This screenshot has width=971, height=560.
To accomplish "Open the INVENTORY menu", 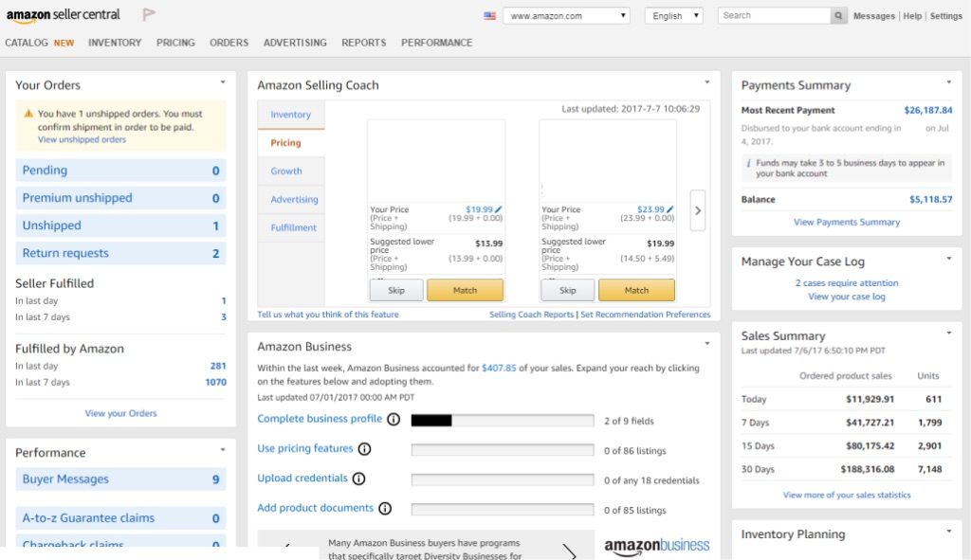I will 115,43.
